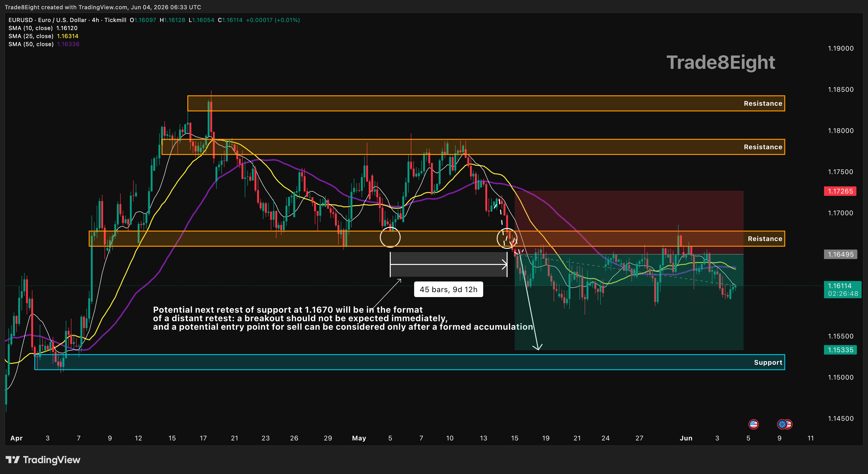Click the green 1.15335 target price label
Screen dimensions: 868x474
point(840,350)
